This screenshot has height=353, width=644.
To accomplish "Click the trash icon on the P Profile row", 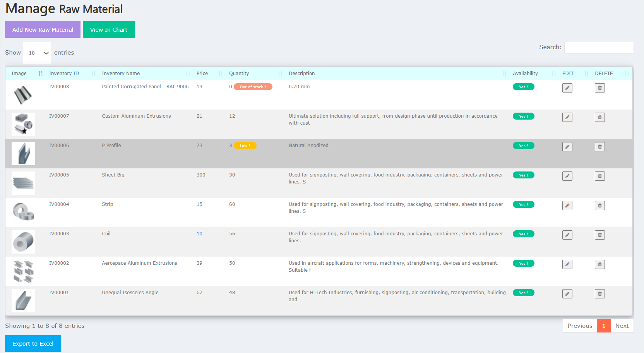I will 599,147.
